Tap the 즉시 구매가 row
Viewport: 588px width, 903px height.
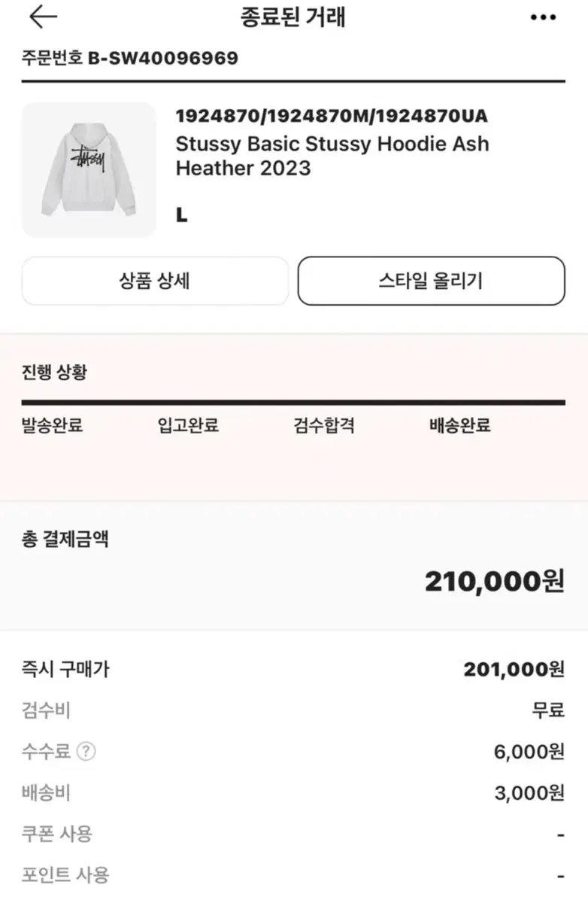click(293, 669)
